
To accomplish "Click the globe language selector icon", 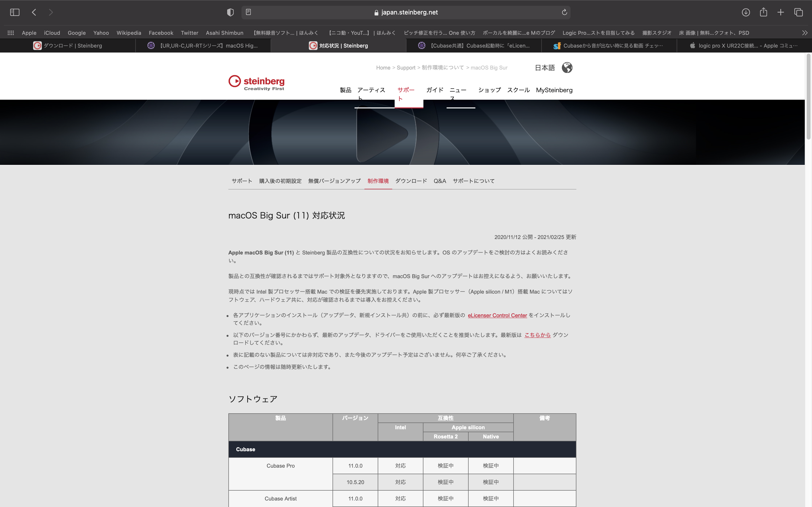I will pos(567,68).
